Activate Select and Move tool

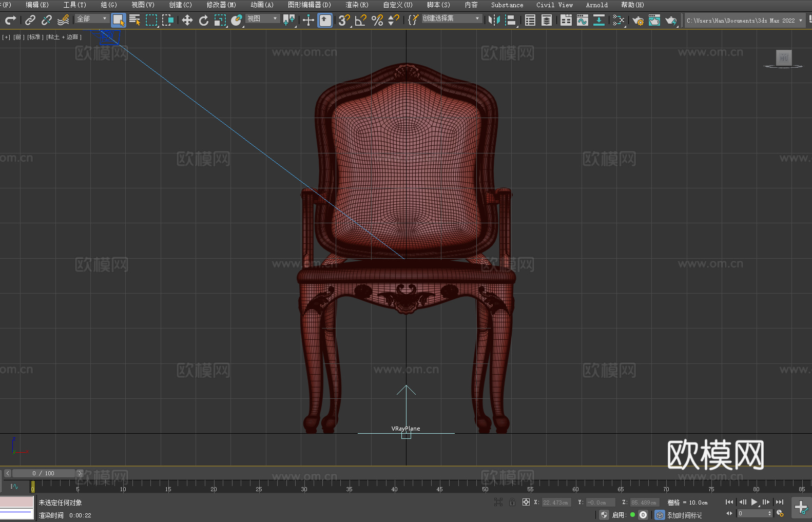click(187, 20)
